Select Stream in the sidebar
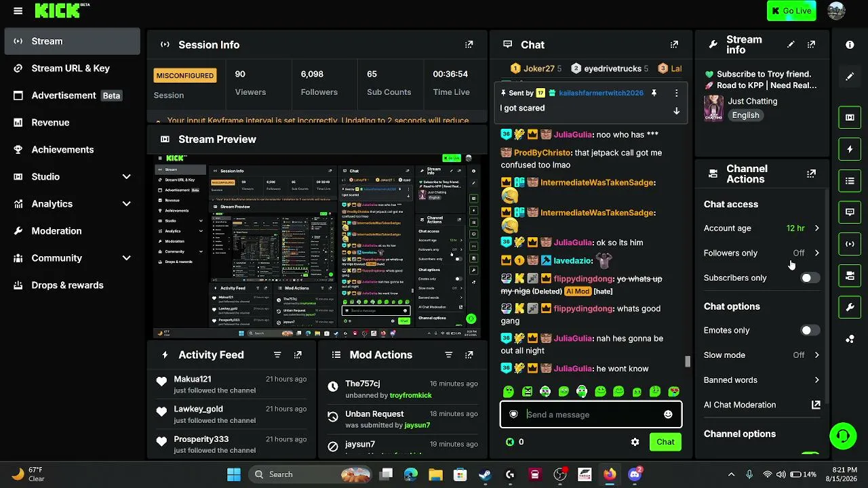This screenshot has width=868, height=488. point(72,41)
